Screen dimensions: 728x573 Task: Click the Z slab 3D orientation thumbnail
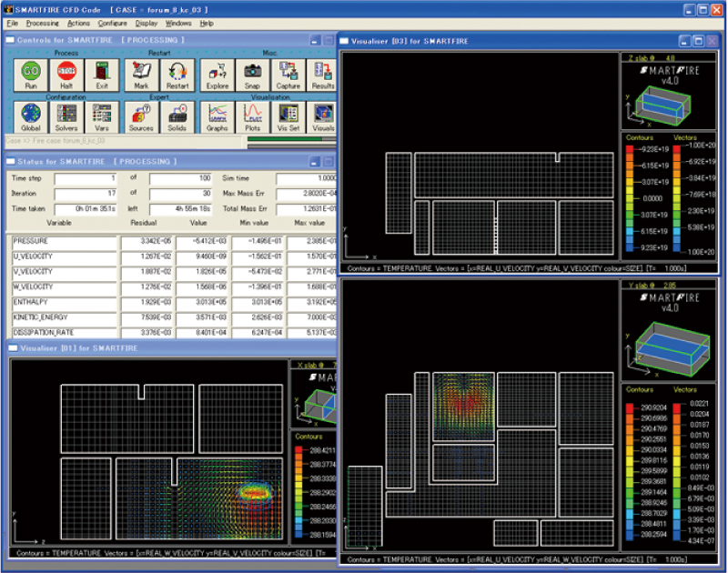(662, 103)
